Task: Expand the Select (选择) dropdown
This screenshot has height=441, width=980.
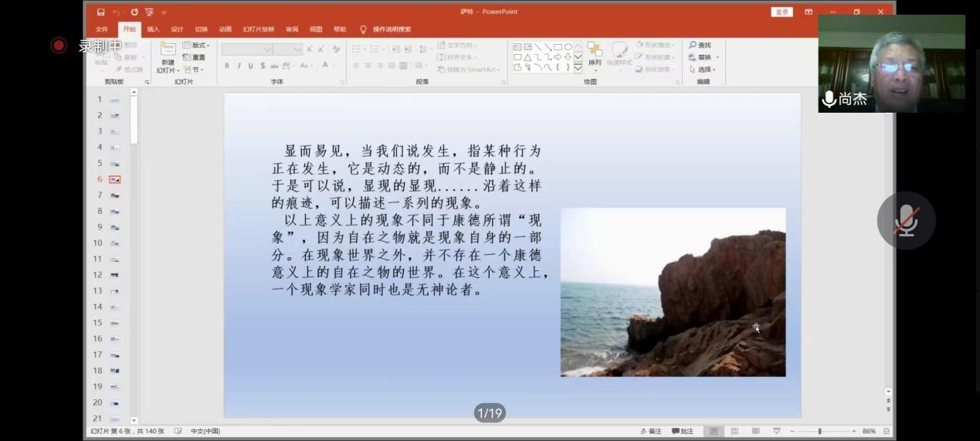Action: click(x=703, y=70)
